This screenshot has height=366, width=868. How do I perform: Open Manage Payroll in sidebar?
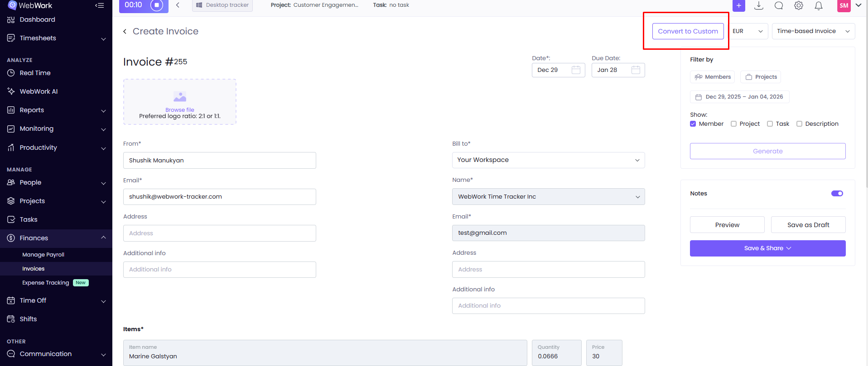(x=43, y=255)
